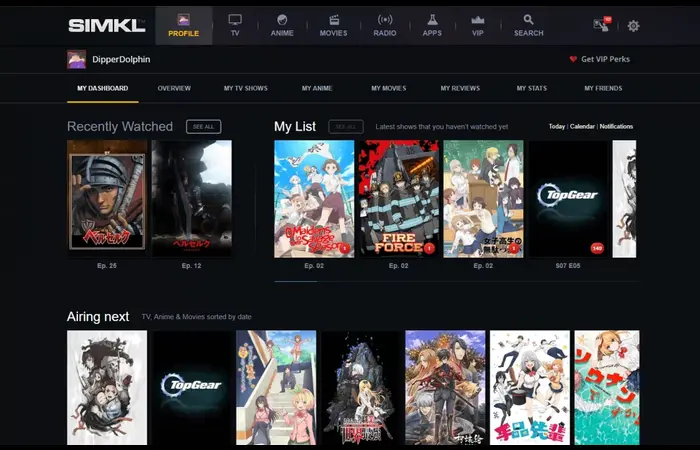The width and height of the screenshot is (700, 450).
Task: Open the dark poster with blonde girl in Airing next
Action: point(361,388)
